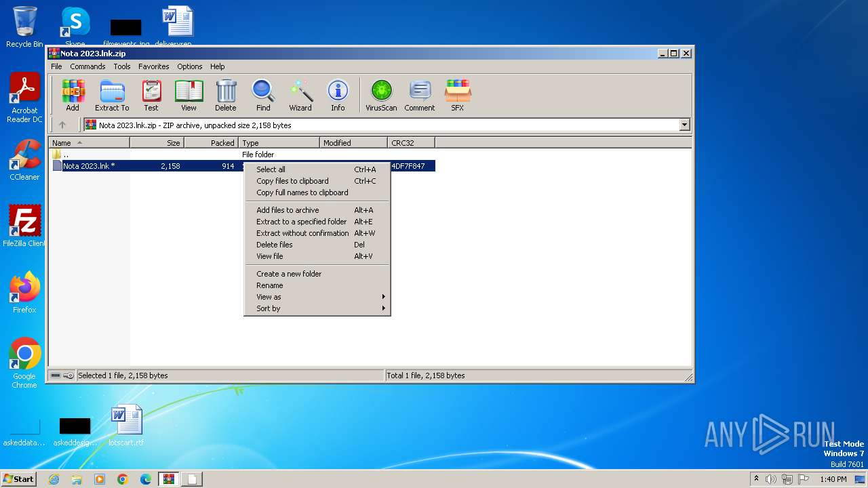The image size is (868, 488).
Task: Click the taskbar clock showing 1:40 PM
Action: coord(833,479)
